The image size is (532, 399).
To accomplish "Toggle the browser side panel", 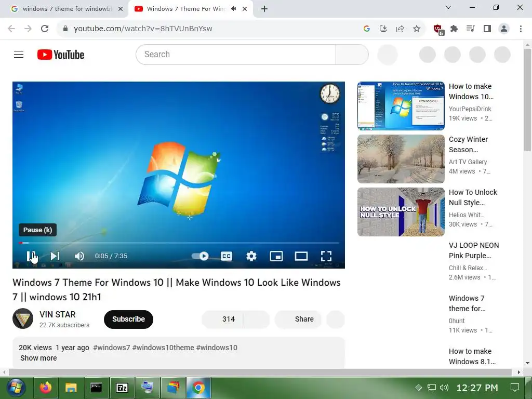I will 487,29.
